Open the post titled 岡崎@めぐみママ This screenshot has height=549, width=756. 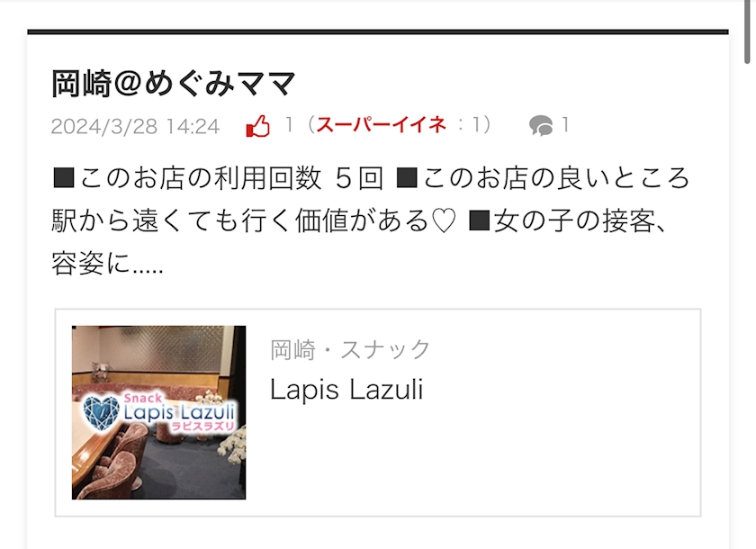173,84
